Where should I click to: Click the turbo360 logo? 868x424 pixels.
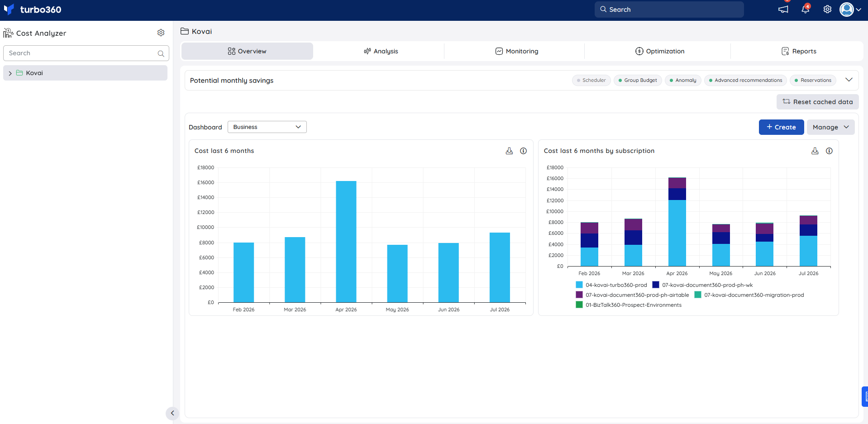point(32,10)
